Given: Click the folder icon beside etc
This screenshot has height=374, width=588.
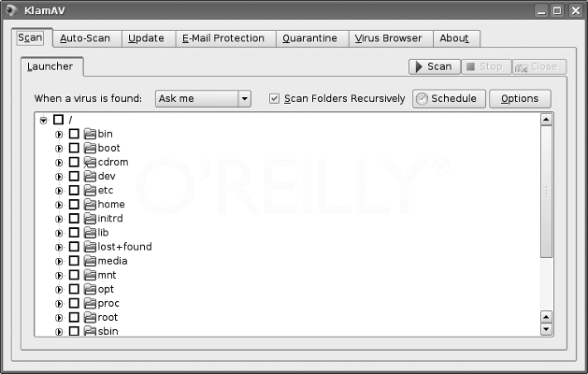Looking at the screenshot, I should click(x=90, y=191).
